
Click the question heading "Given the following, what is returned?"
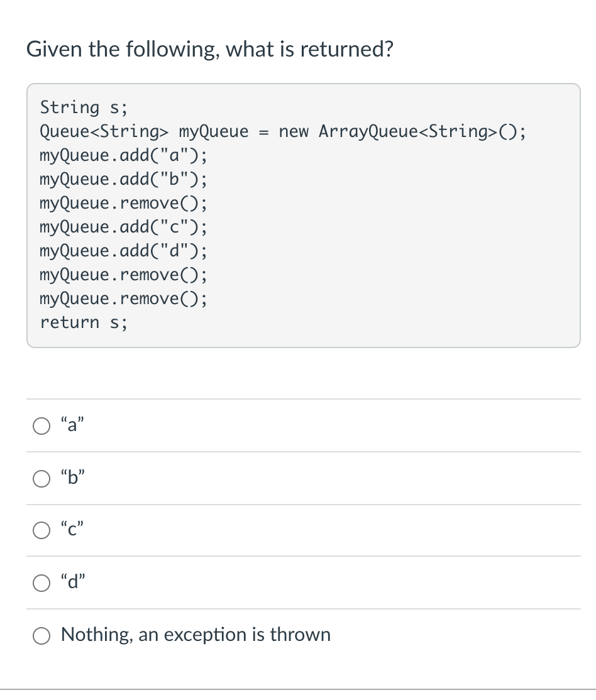(x=210, y=49)
